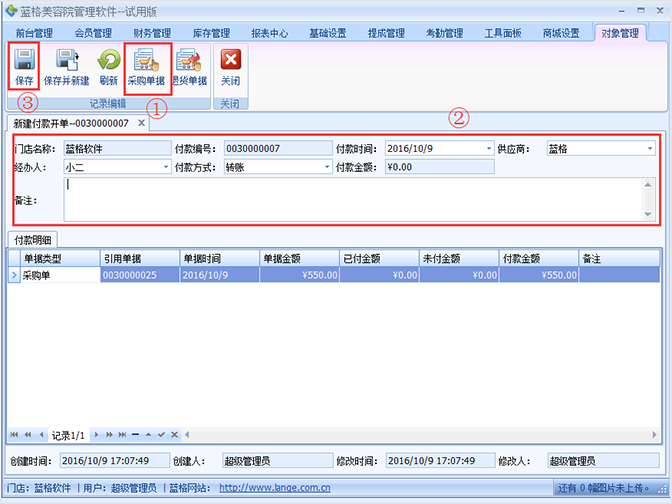Go to last record navigator button

(x=123, y=435)
